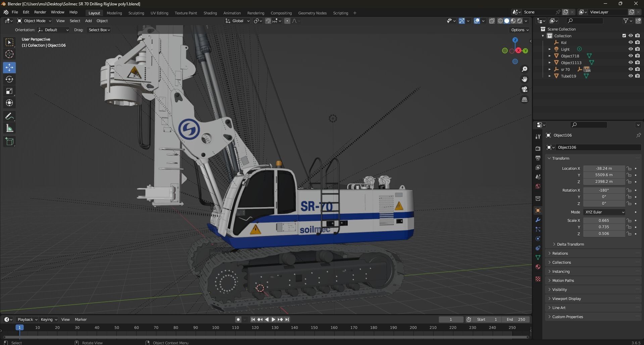Open the View Layer properties tab
The width and height of the screenshot is (644, 345).
538,167
